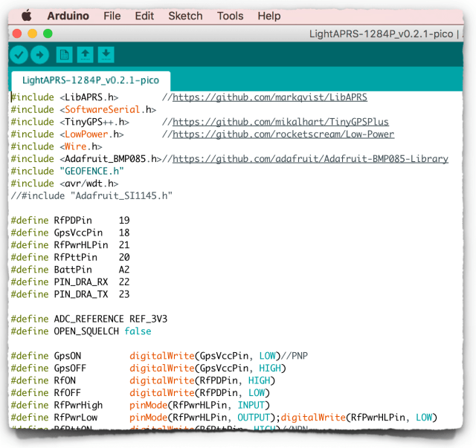
Task: Open the Adafruit-BMP085-Library GitHub link
Action: click(310, 159)
